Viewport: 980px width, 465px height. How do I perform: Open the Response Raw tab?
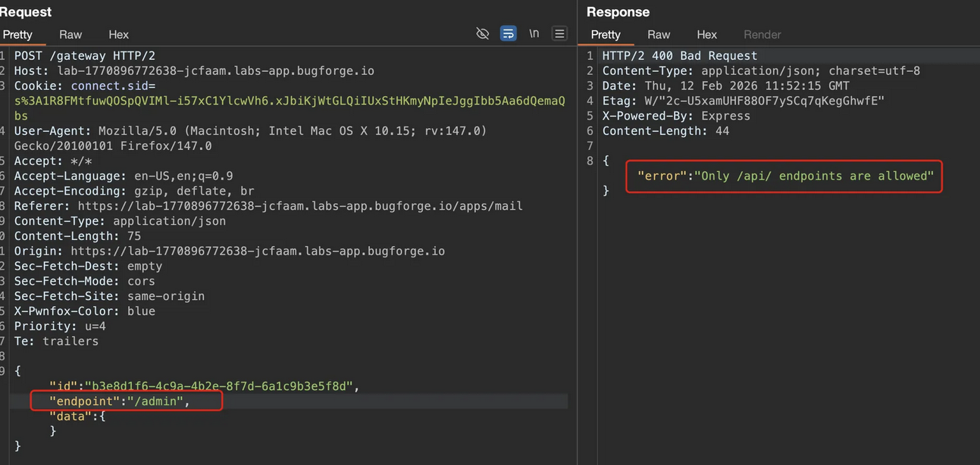click(659, 35)
